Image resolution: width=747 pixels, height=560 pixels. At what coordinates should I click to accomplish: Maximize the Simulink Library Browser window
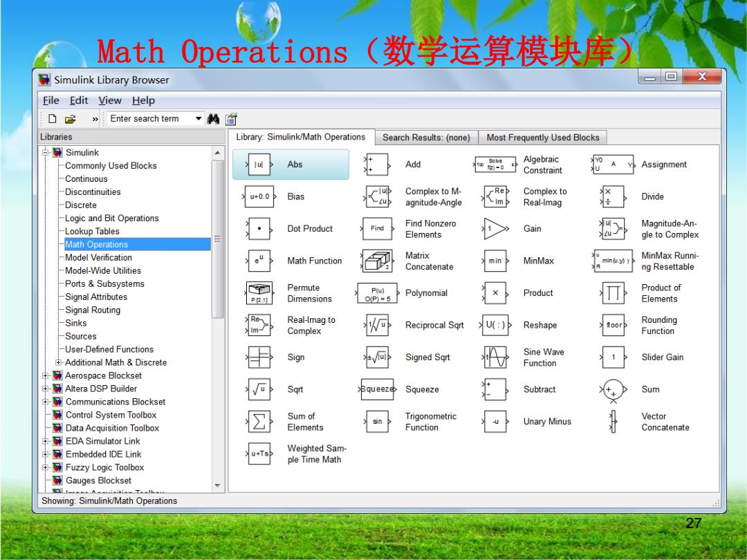tap(671, 77)
